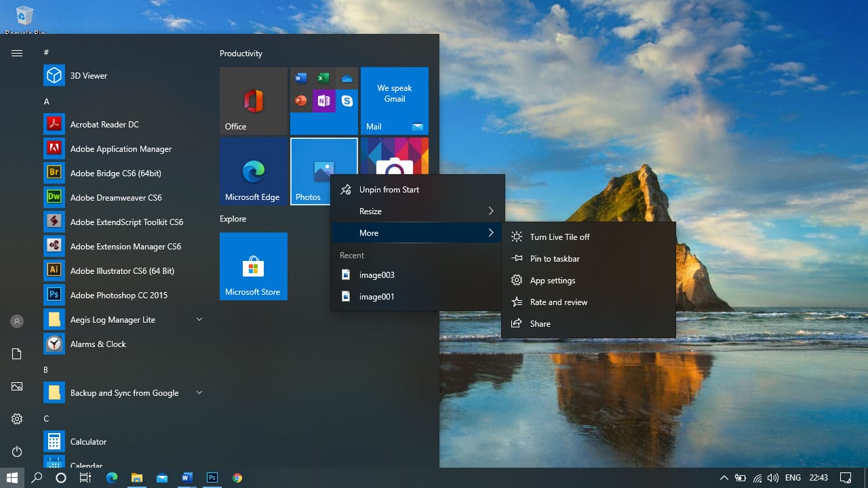Click the Start button on the taskbar
This screenshot has height=488, width=868.
(12, 478)
